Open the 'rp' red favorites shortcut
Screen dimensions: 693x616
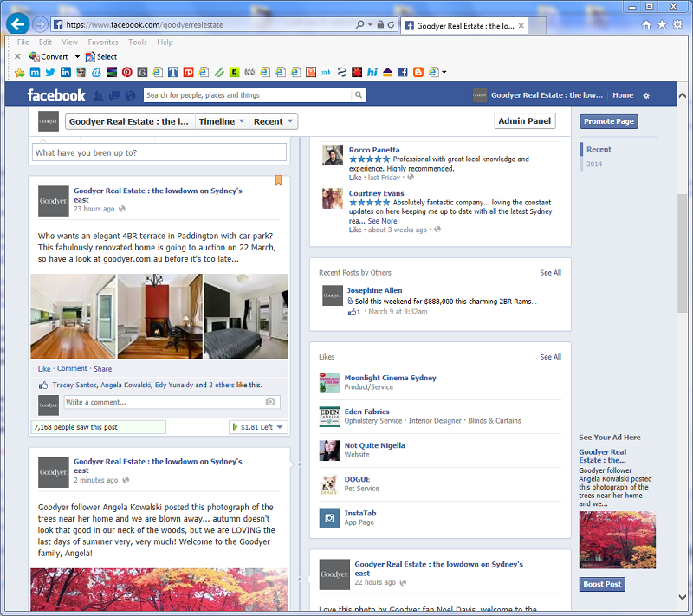tap(188, 73)
